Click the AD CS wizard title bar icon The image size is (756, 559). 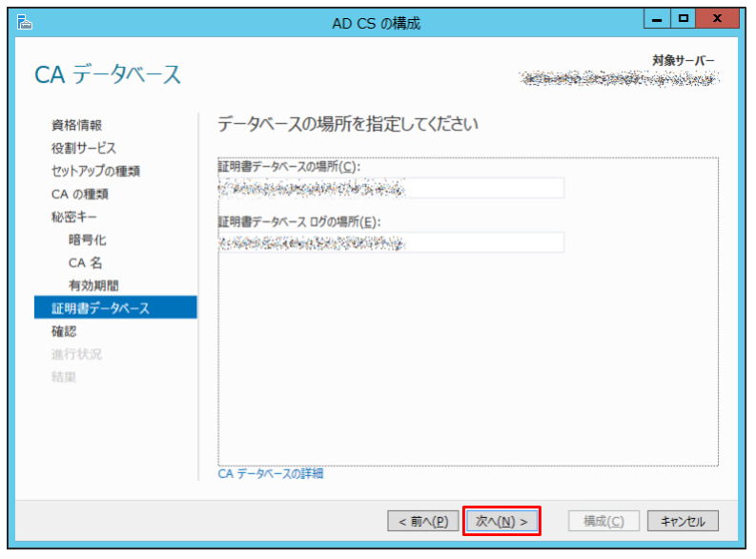tap(24, 22)
